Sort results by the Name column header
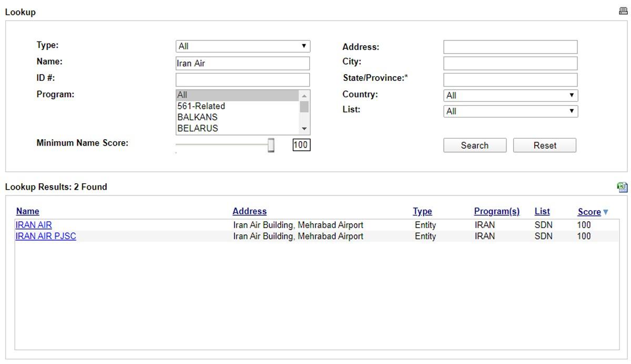Viewport: 631px width, 364px height. click(x=27, y=211)
